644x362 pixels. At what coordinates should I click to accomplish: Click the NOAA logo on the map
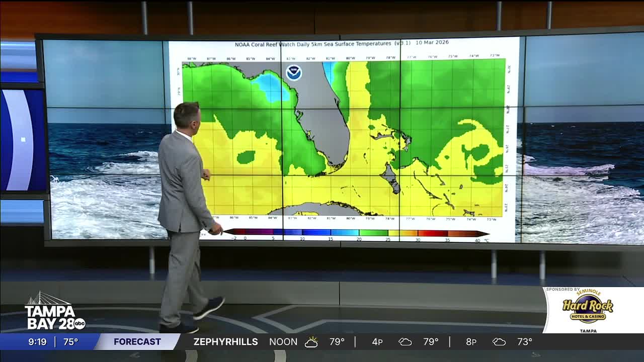pyautogui.click(x=294, y=72)
